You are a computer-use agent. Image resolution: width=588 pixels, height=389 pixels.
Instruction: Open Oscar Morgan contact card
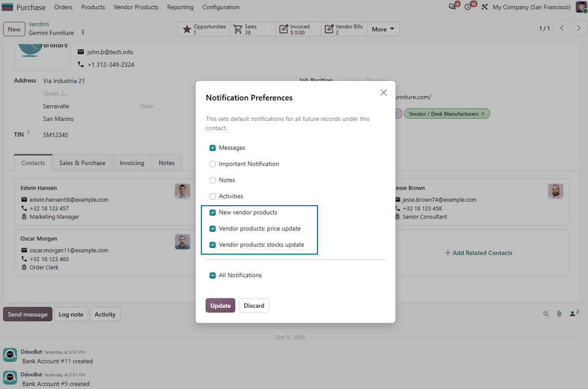(104, 253)
